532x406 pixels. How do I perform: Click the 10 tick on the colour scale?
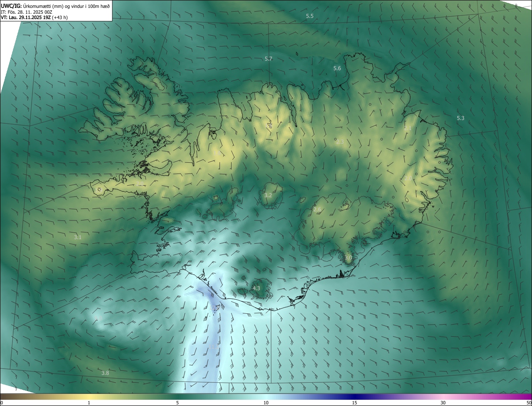point(266,403)
